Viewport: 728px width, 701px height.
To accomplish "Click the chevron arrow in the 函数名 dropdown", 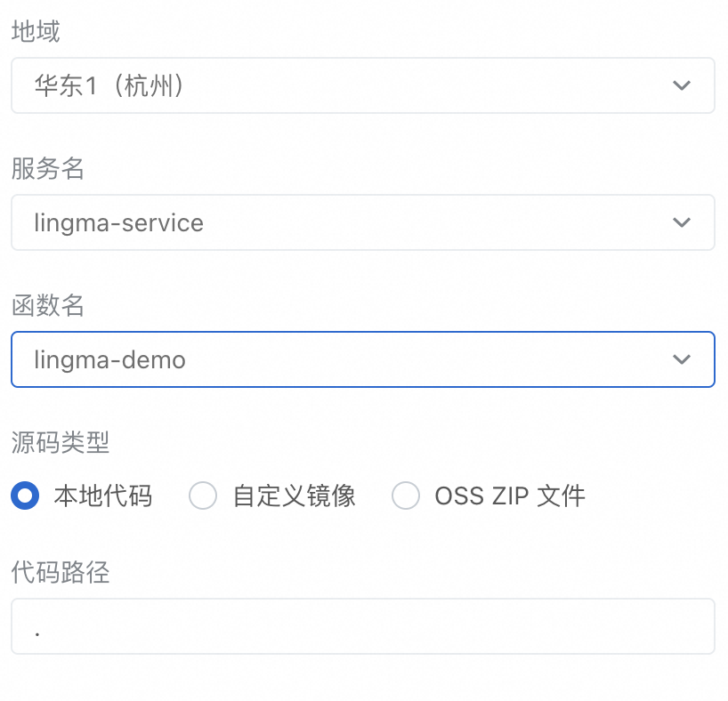I will coord(682,359).
